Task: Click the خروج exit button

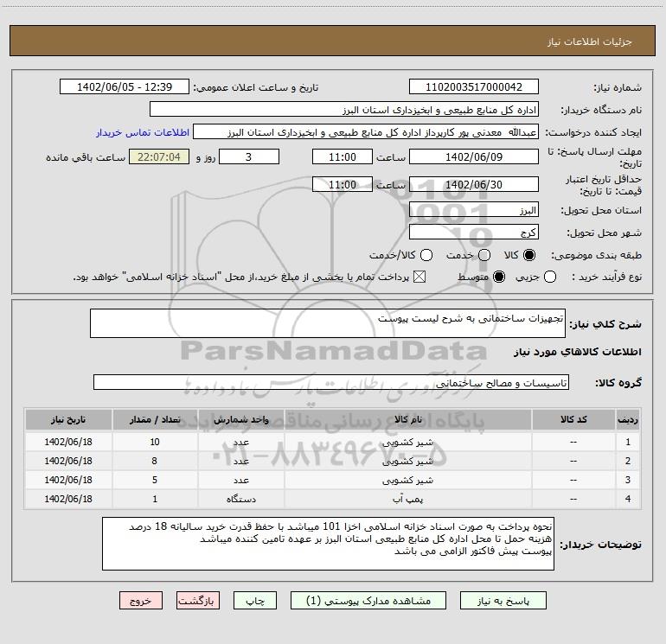Action: pyautogui.click(x=141, y=601)
